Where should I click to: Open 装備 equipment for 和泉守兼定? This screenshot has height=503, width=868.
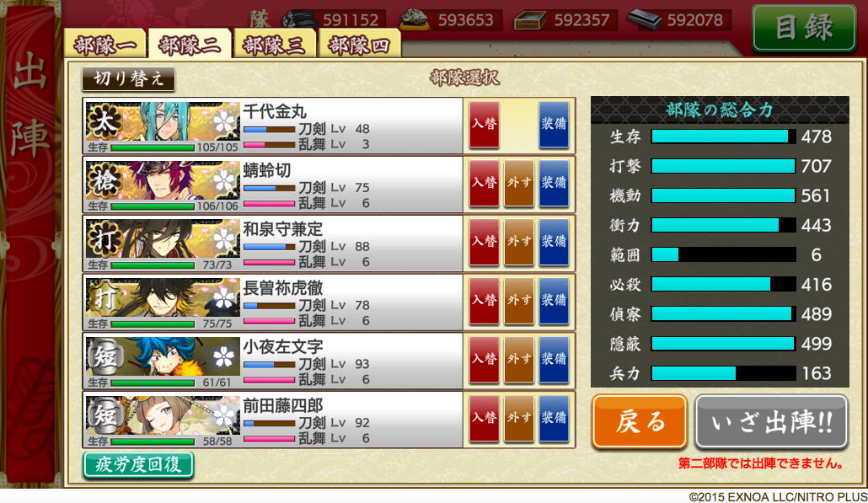pyautogui.click(x=554, y=242)
